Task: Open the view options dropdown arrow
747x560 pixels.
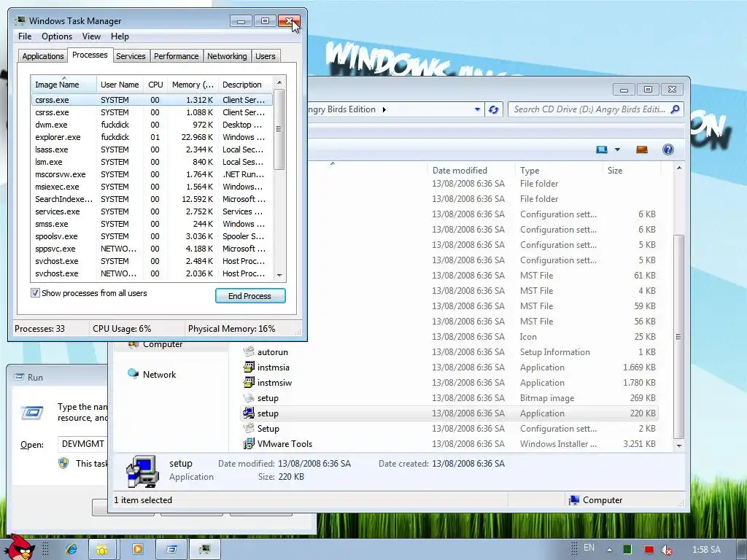Action: click(x=617, y=149)
